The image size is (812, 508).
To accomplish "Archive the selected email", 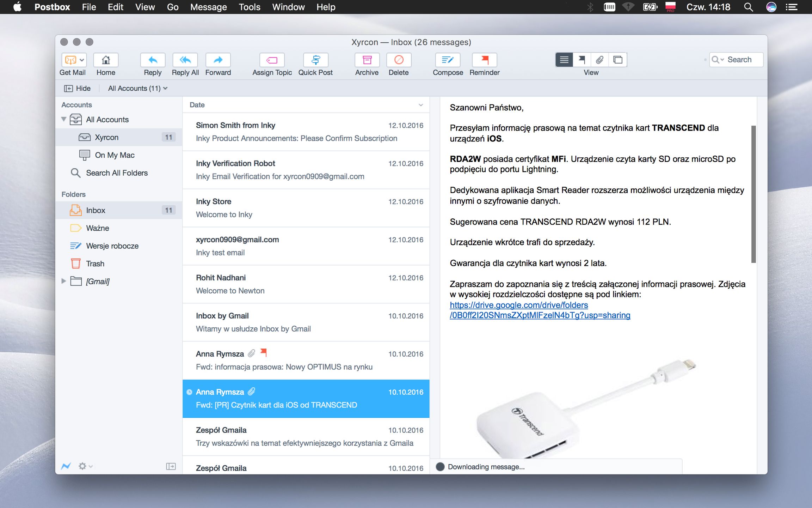I will pos(367,60).
